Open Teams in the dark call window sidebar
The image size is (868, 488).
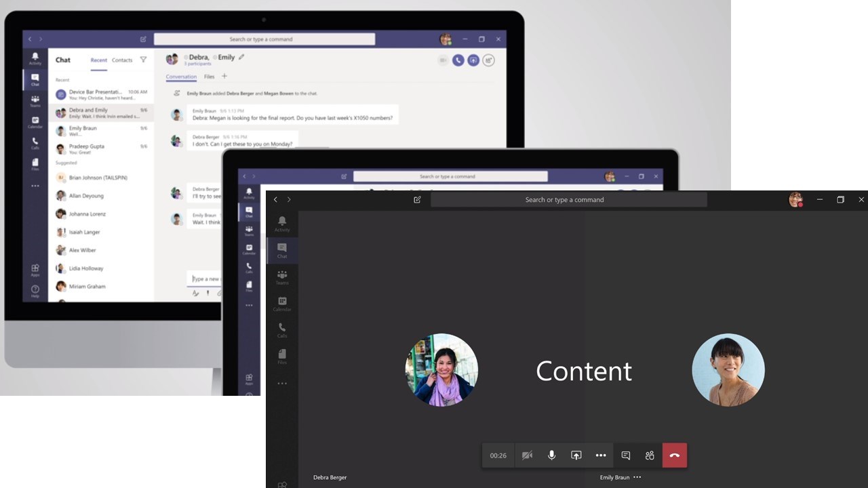click(282, 277)
